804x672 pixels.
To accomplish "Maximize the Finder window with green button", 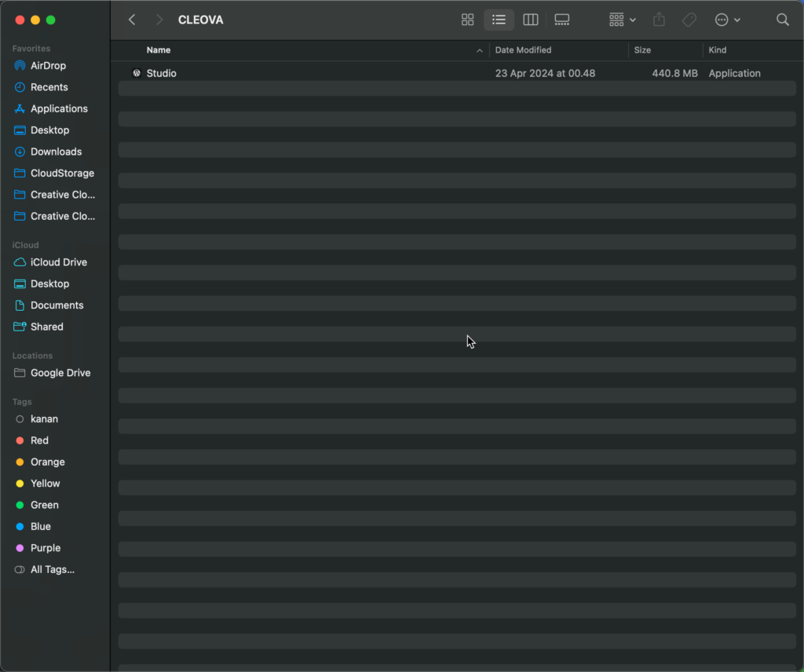I will [x=51, y=20].
